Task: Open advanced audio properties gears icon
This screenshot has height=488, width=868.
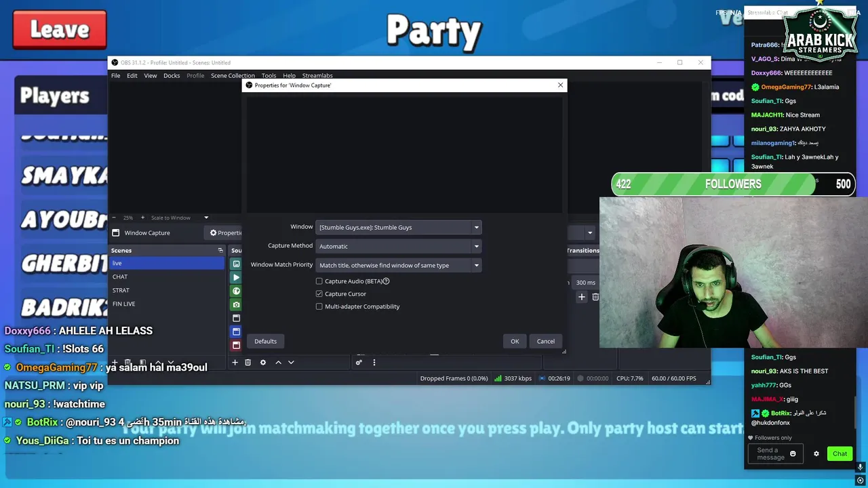Action: 359,363
